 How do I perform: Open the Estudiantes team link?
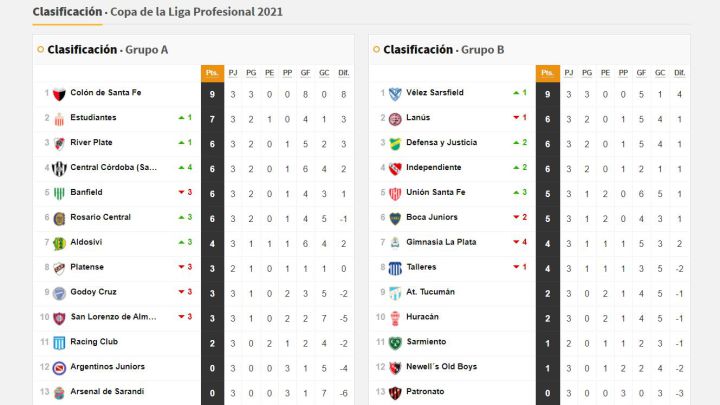click(x=93, y=118)
